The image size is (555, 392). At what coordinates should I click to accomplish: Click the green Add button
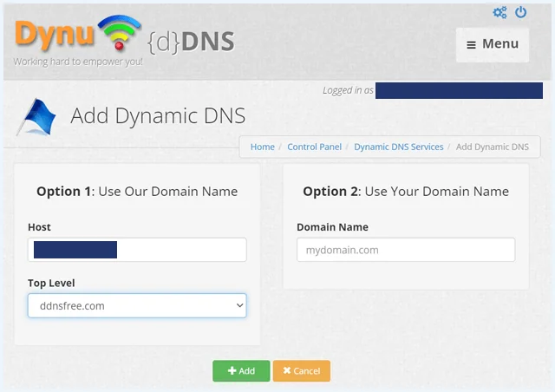click(241, 371)
